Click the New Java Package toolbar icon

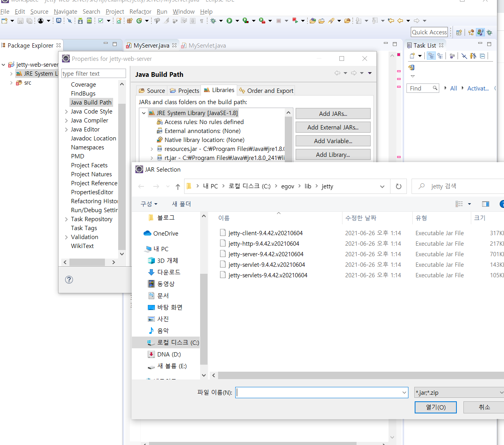click(x=130, y=21)
